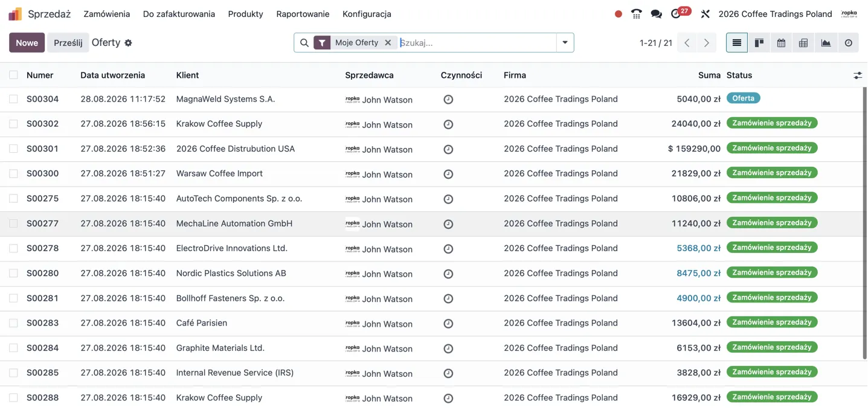868x410 pixels.
Task: Open the user avatar menu
Action: pos(849,14)
